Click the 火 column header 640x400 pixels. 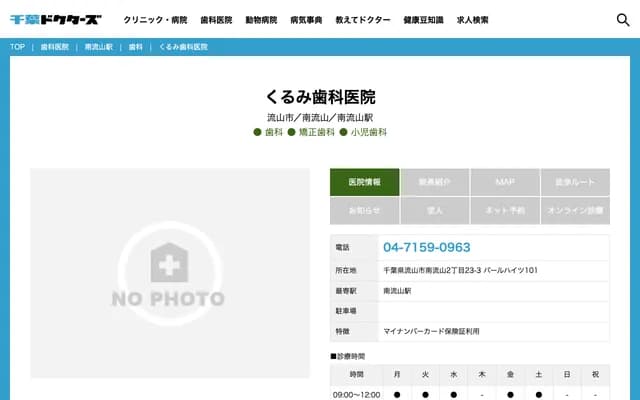[x=425, y=374]
